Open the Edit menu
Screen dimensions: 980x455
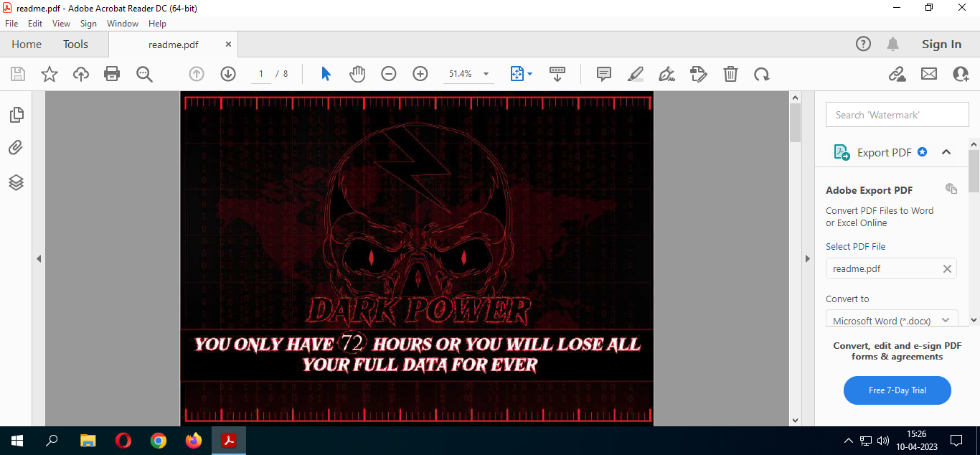(x=35, y=24)
